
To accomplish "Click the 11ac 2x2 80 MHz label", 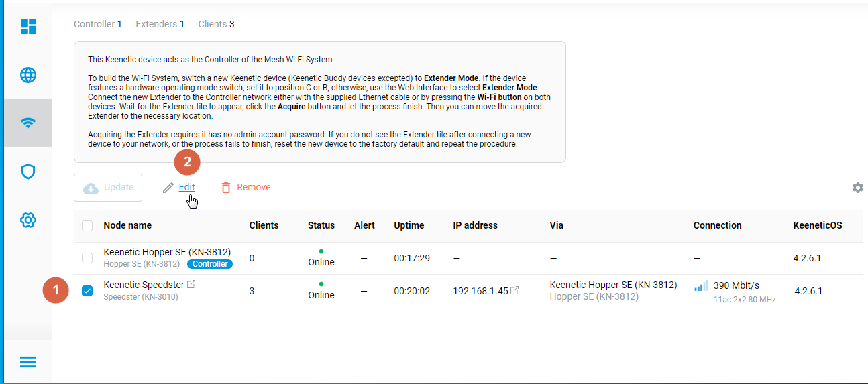I will point(745,300).
